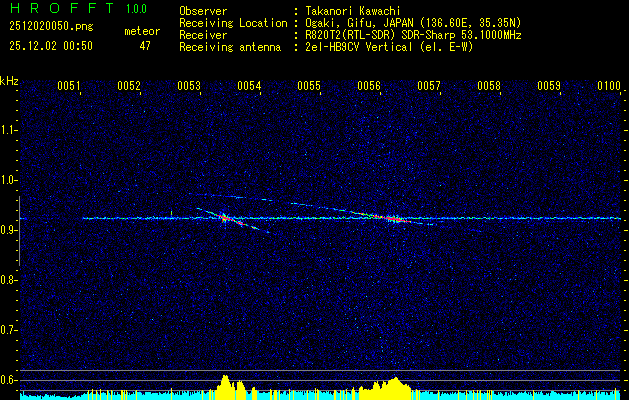629x400 pixels.
Task: Click the bright meteor echo near 0053
Action: [225, 218]
